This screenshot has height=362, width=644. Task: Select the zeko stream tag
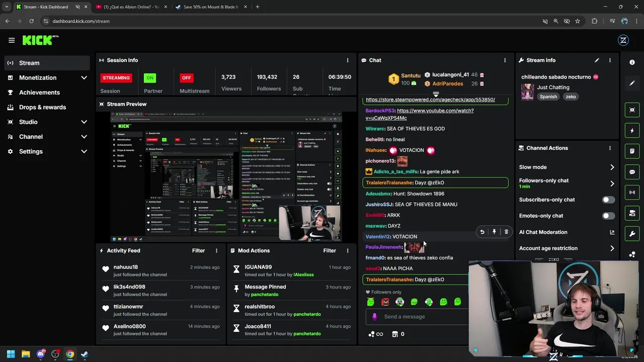click(x=571, y=97)
